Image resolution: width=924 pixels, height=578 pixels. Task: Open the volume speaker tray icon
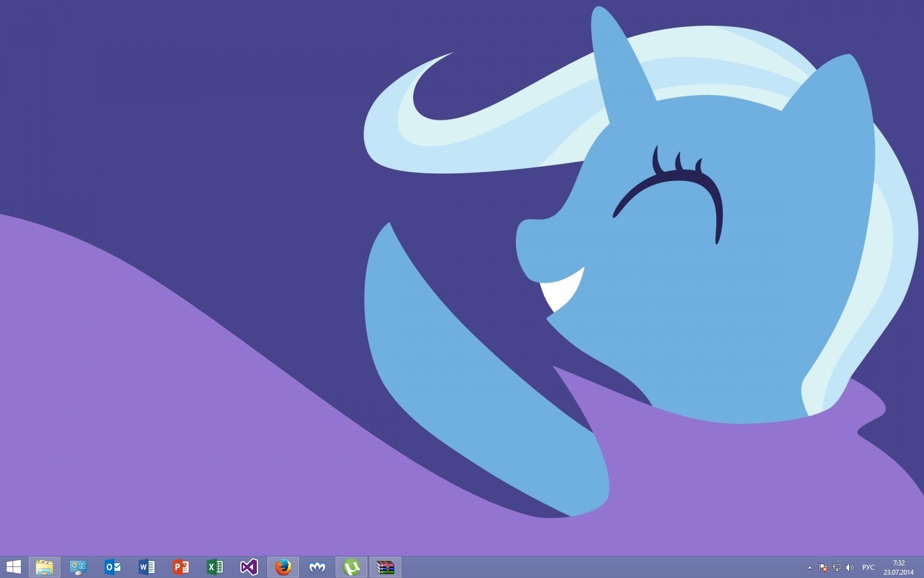850,568
